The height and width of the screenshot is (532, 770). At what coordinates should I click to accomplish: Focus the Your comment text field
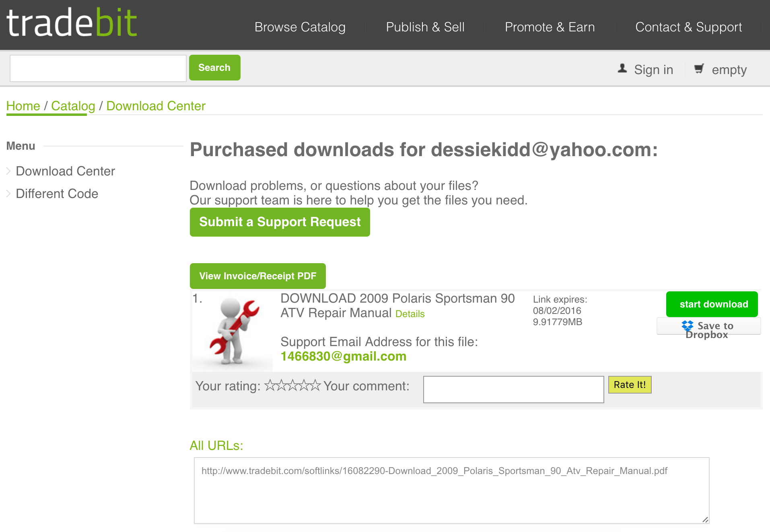tap(514, 390)
